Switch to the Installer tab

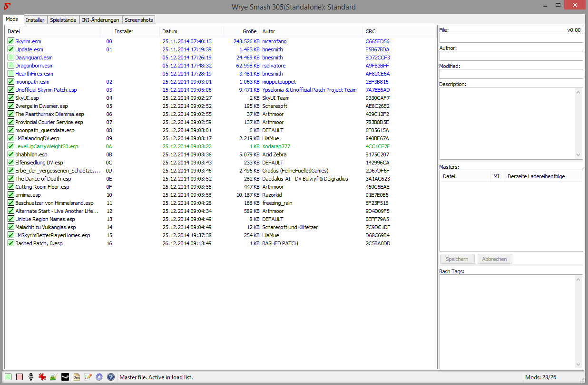[x=35, y=20]
